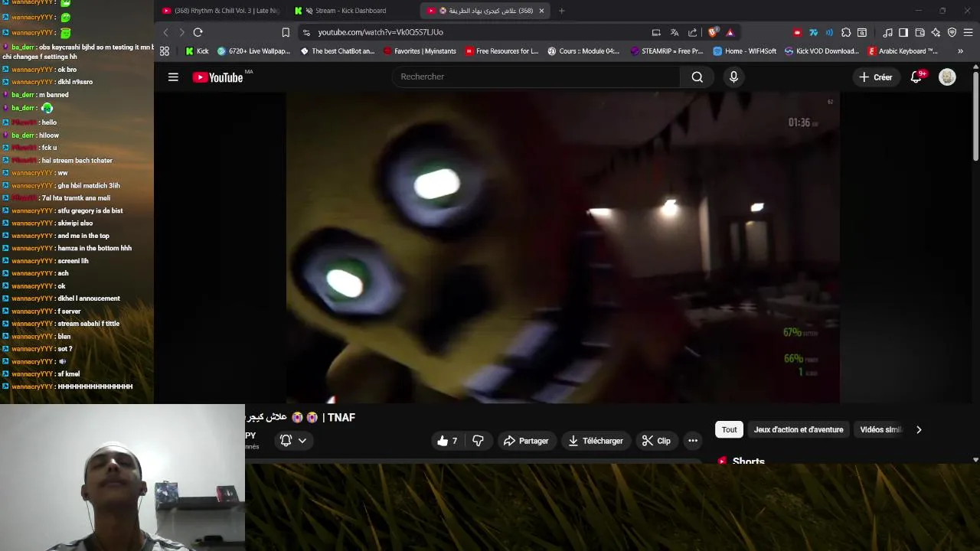Open Brave Shields lion icon
The height and width of the screenshot is (551, 980).
pos(713,32)
